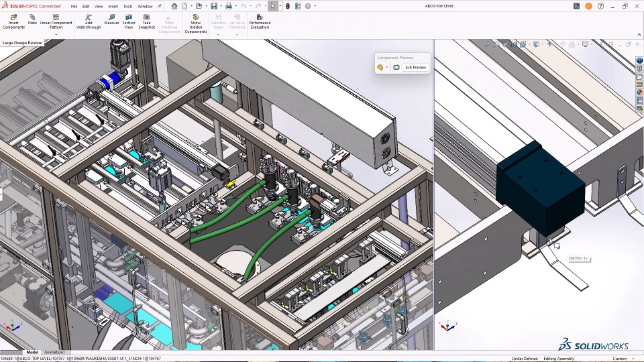
Task: Pin the menu bar with pushpin
Action: coord(160,6)
